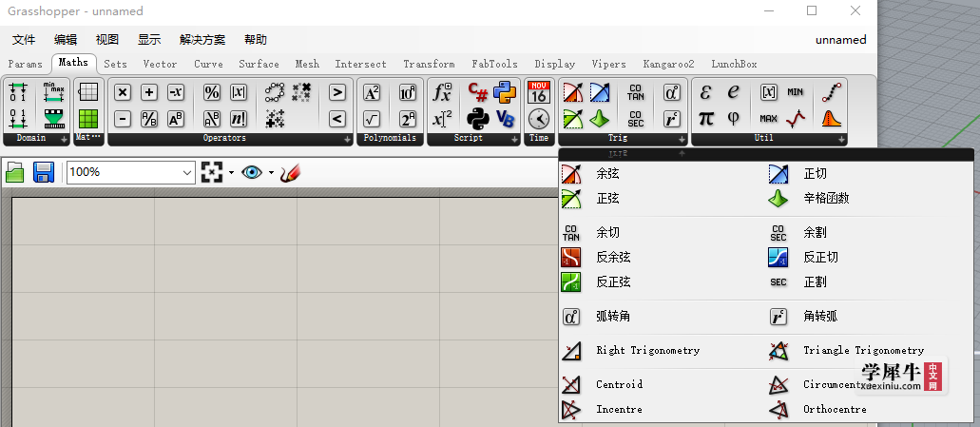Select the Golden Ratio phi icon
The width and height of the screenshot is (980, 427).
tap(733, 118)
